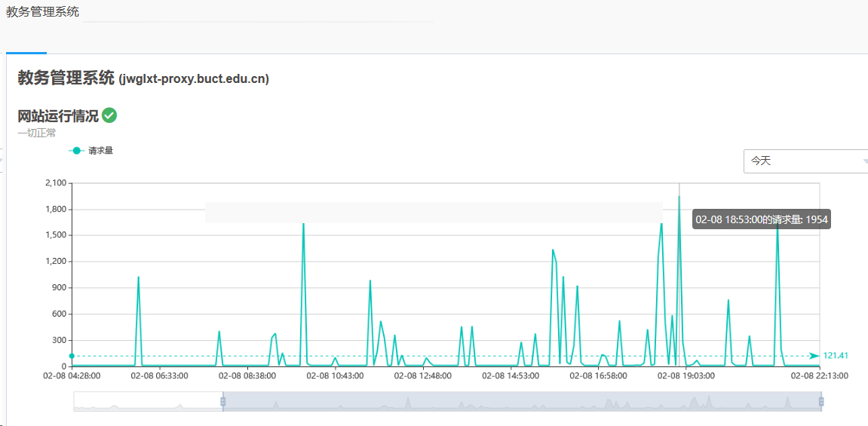
Task: Click the green check status icon
Action: click(x=109, y=115)
